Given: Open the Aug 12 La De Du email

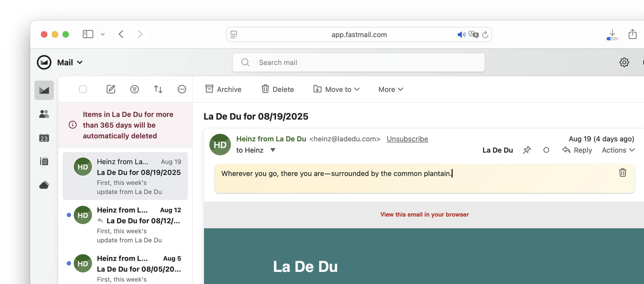Looking at the screenshot, I should 125,225.
